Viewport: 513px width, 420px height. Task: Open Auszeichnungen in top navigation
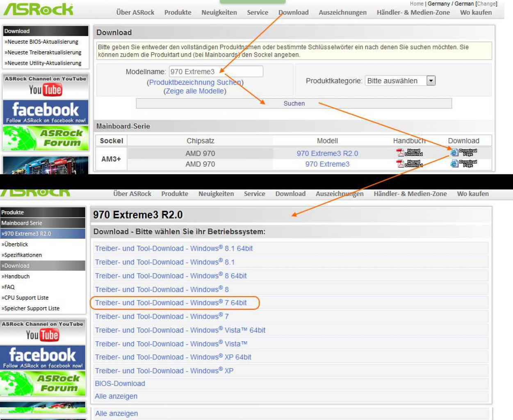(x=343, y=12)
